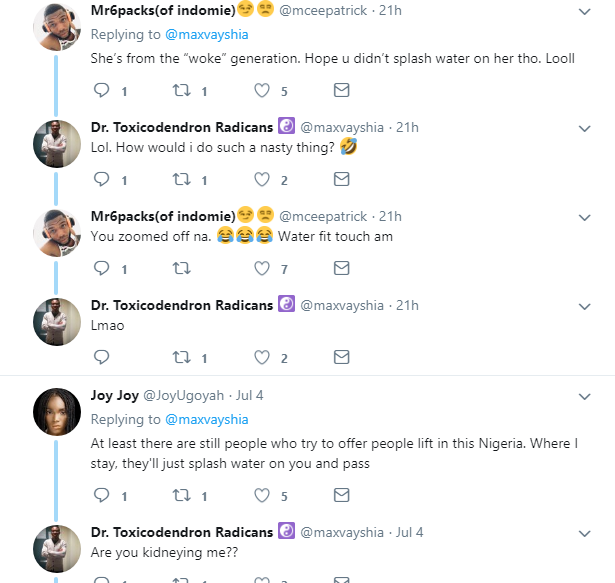Viewport: 615px width, 583px height.
Task: Open more options on first Mr6packs tweet
Action: (586, 11)
